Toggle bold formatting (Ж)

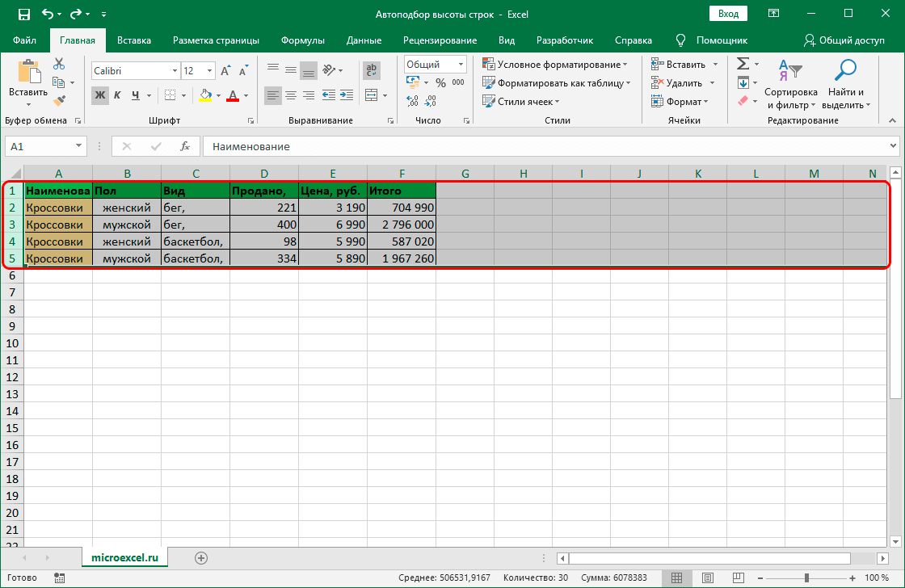[x=100, y=95]
